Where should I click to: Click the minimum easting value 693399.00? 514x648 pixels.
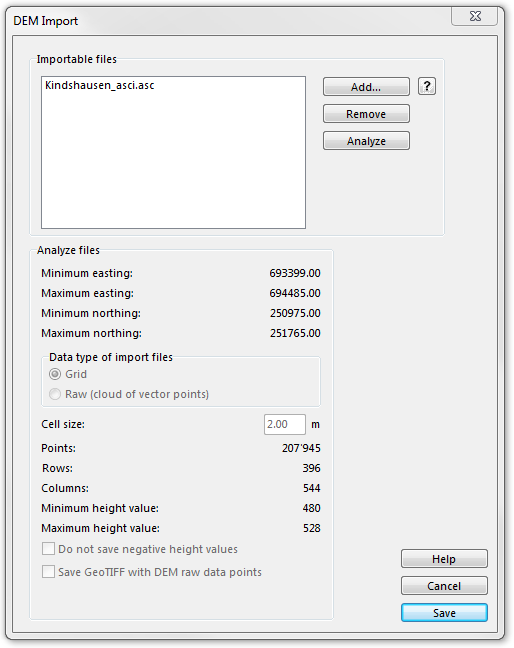coord(295,273)
